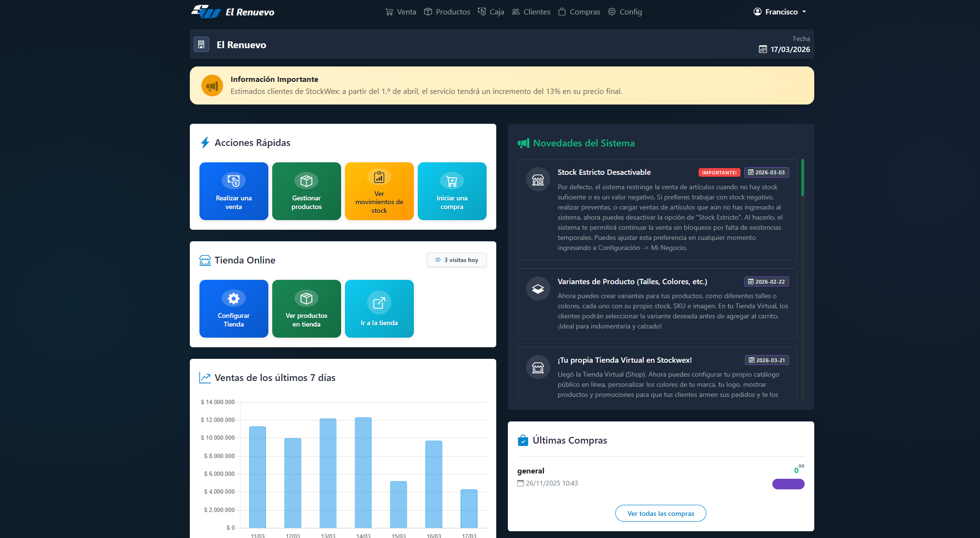
Task: Open Configurar Tienda settings icon
Action: click(233, 298)
